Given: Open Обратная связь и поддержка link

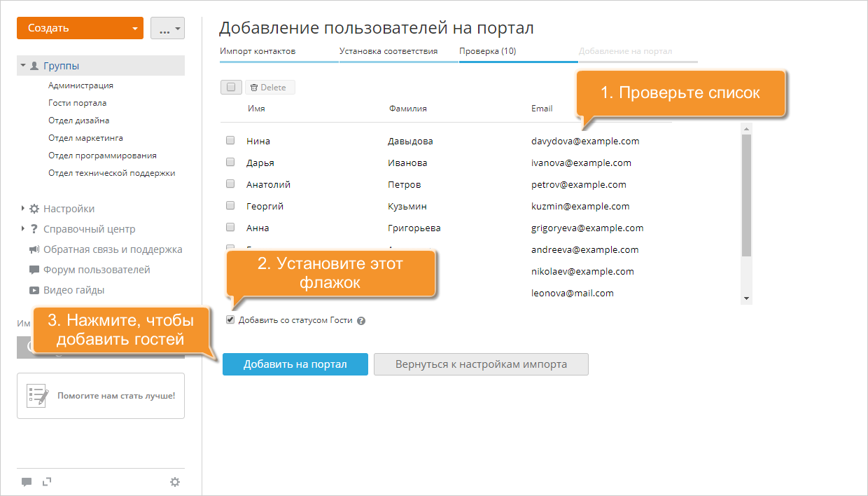Looking at the screenshot, I should tap(113, 249).
